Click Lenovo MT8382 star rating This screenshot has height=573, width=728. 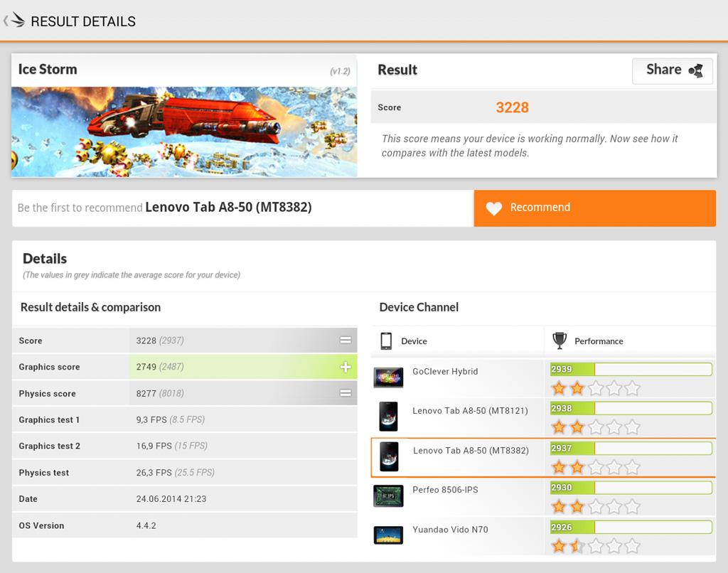click(596, 467)
